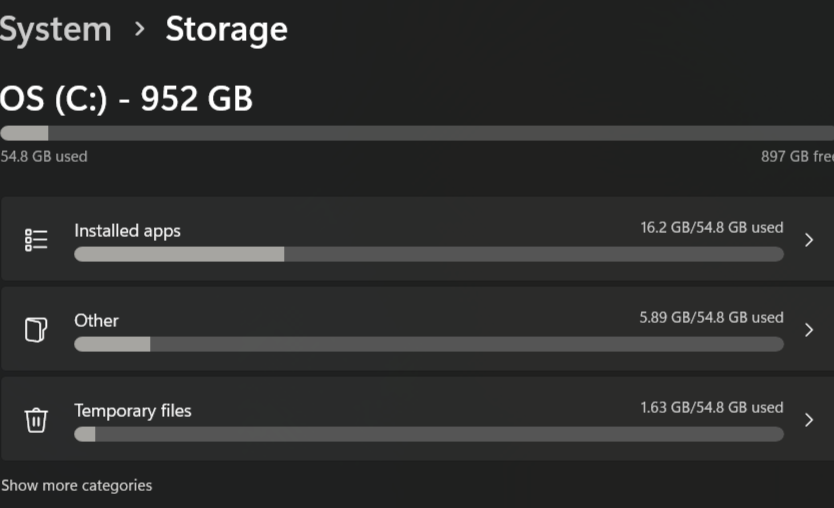Click the OS (C:) - 952 GB heading
Viewport: 834px width, 508px height.
pos(127,98)
